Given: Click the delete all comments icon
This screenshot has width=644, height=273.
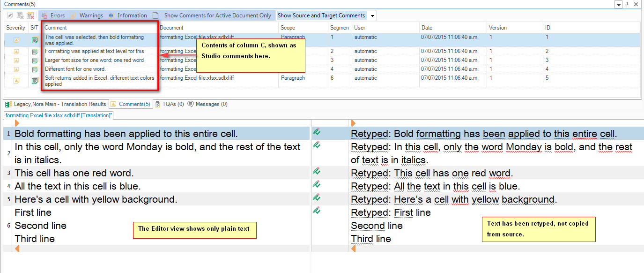Looking at the screenshot, I should point(30,15).
